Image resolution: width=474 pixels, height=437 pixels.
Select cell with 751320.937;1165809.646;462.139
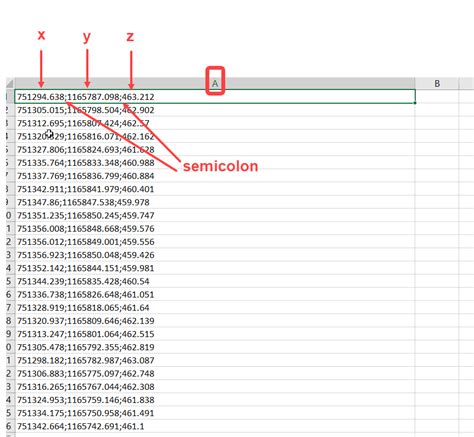[x=215, y=321]
